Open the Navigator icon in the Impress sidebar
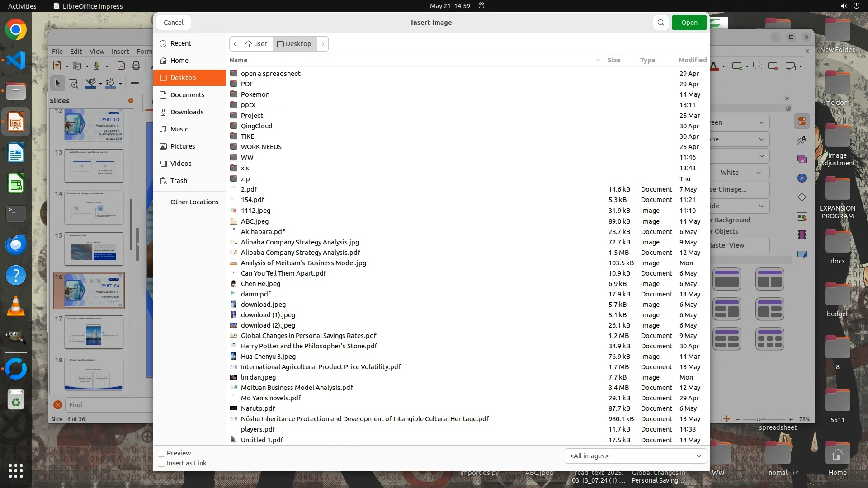 pyautogui.click(x=802, y=178)
